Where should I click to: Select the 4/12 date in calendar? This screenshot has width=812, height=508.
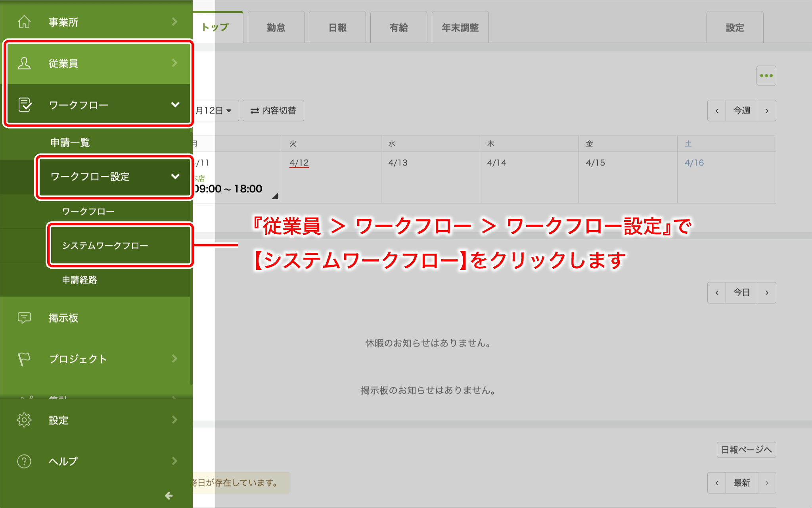(x=299, y=163)
